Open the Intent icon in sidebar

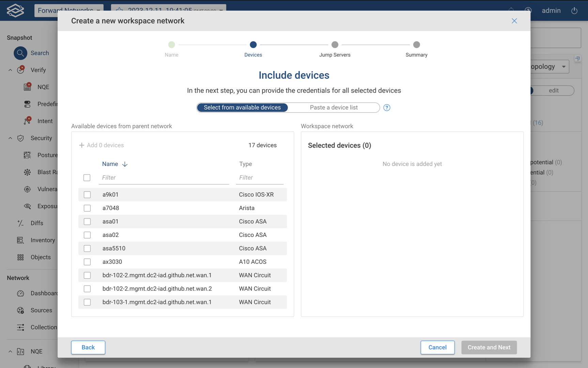[28, 121]
